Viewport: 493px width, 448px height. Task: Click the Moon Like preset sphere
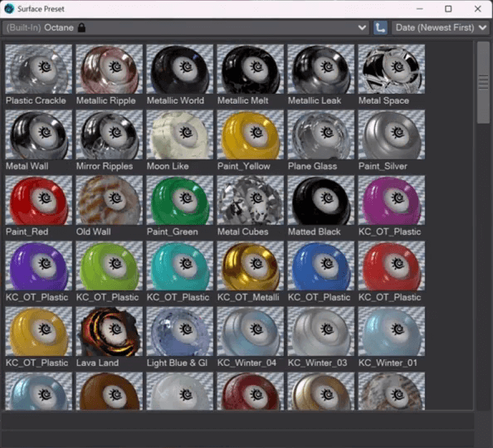click(x=179, y=134)
